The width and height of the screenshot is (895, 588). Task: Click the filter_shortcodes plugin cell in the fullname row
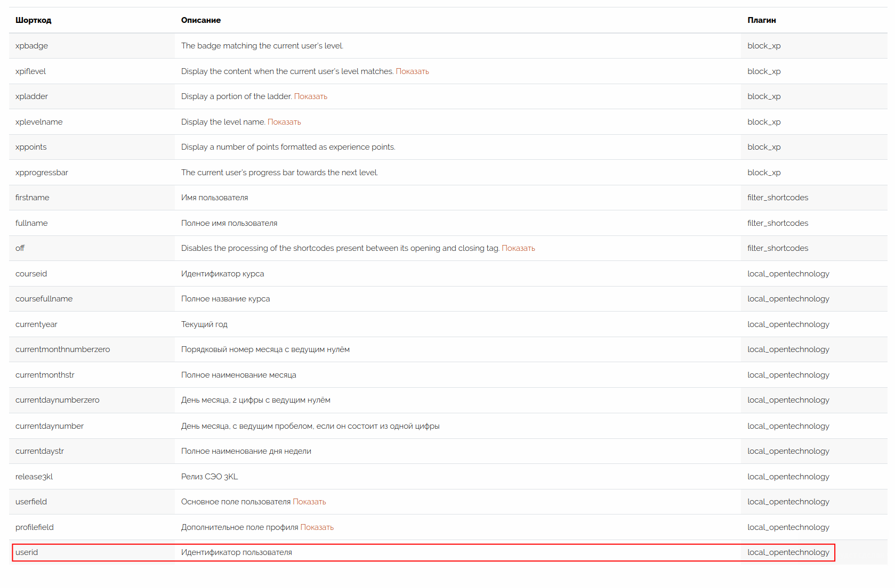(x=778, y=223)
